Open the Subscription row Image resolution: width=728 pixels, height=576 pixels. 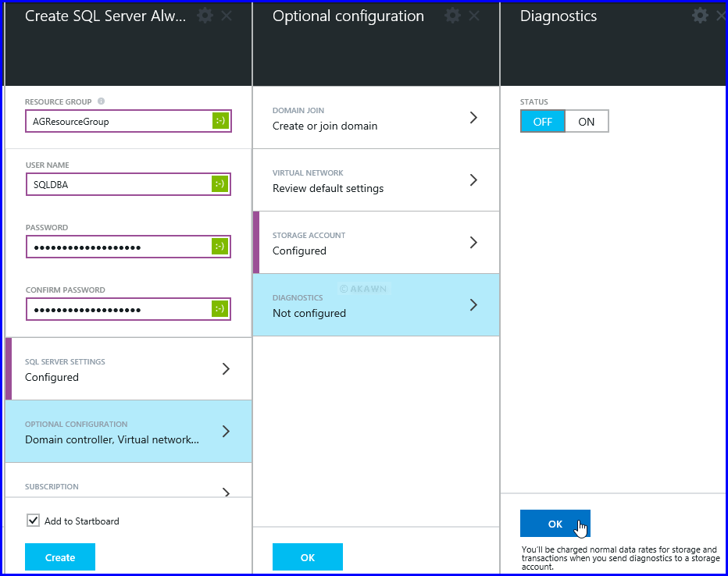pyautogui.click(x=129, y=480)
